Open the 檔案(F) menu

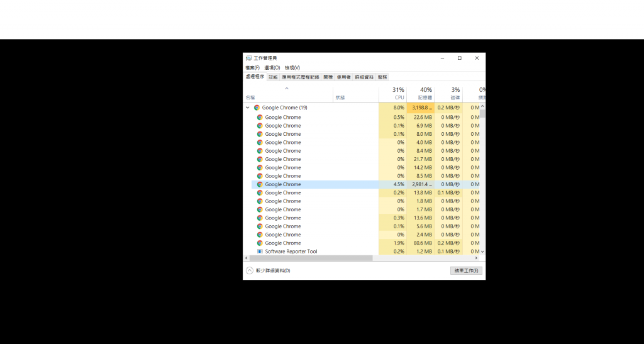click(x=253, y=68)
